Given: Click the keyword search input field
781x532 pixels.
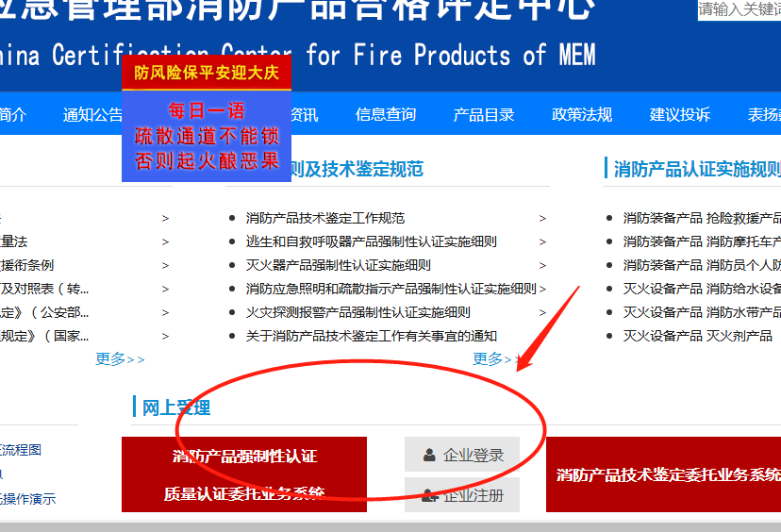Looking at the screenshot, I should pyautogui.click(x=739, y=10).
